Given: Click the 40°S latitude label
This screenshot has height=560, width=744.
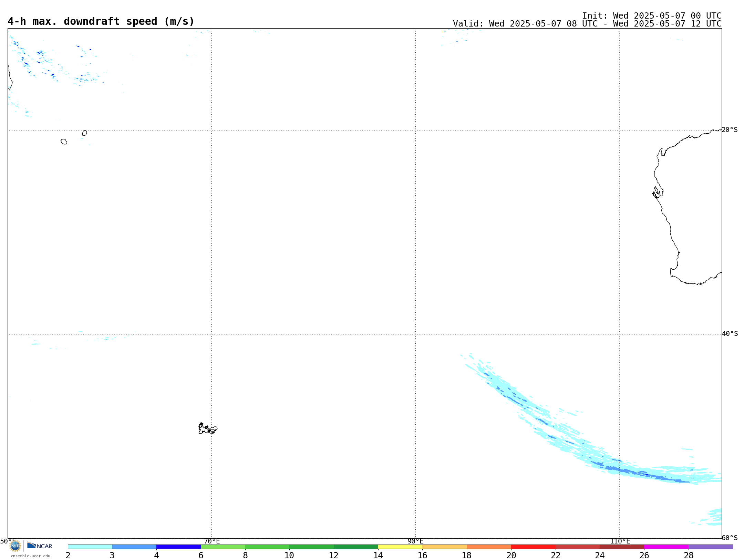Looking at the screenshot, I should point(730,334).
